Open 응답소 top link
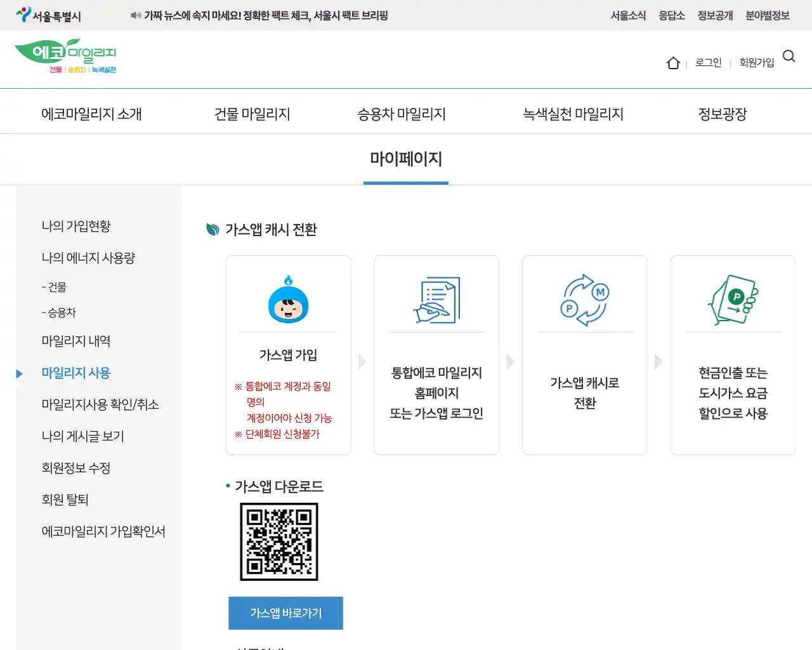This screenshot has width=812, height=650. (672, 15)
